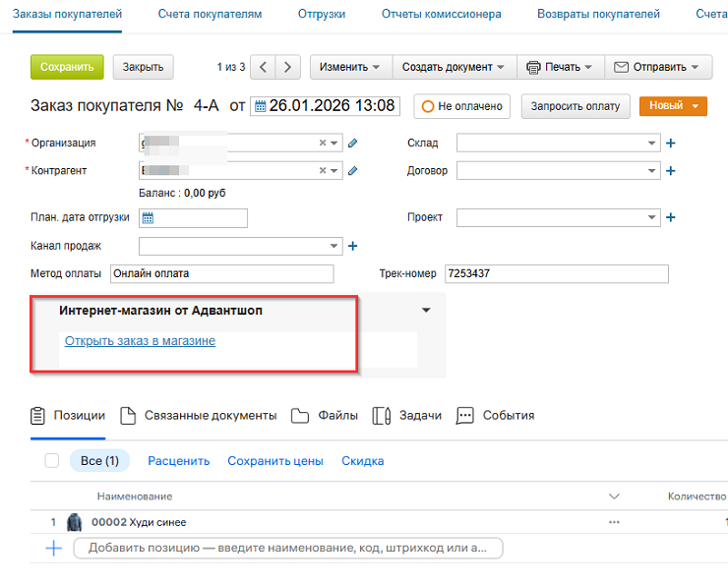Click the Скидка link
The width and height of the screenshot is (728, 583).
pos(363,461)
